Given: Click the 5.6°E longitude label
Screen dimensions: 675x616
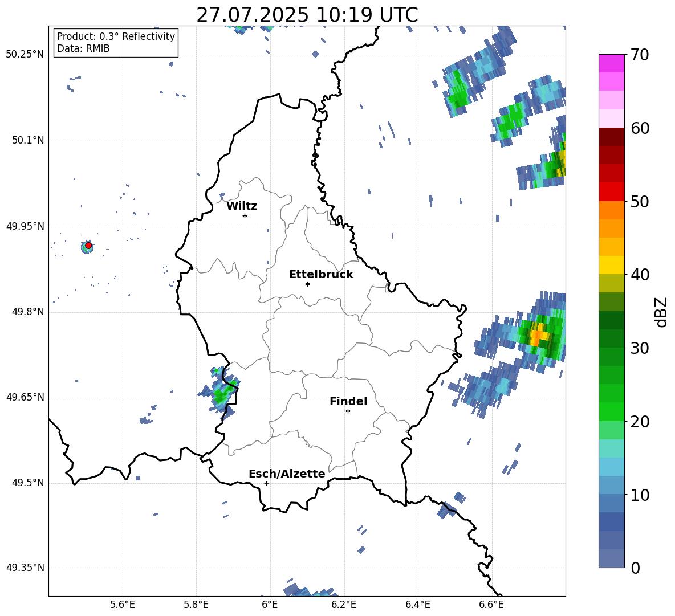Looking at the screenshot, I should pyautogui.click(x=123, y=605).
